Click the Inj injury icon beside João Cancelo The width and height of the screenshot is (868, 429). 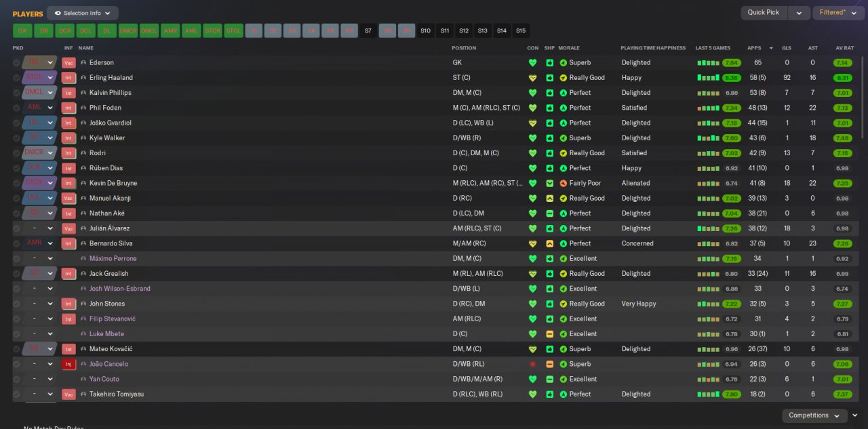(x=68, y=364)
